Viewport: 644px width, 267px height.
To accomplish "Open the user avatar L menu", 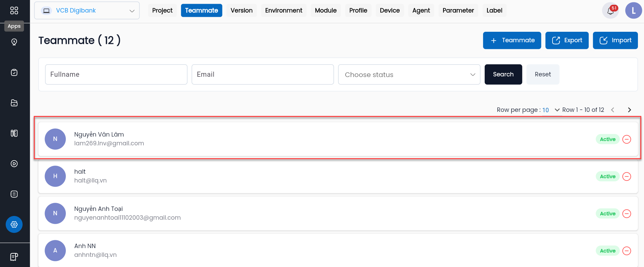I will (634, 10).
